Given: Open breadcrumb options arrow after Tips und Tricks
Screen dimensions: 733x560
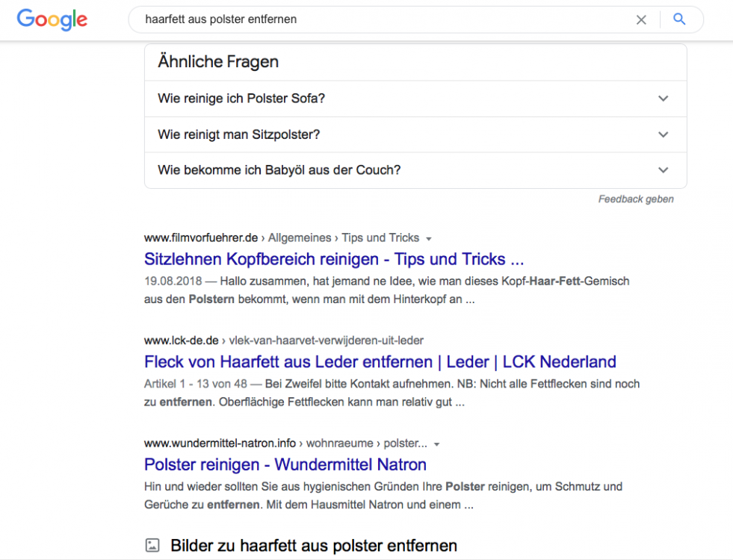Looking at the screenshot, I should pos(429,238).
